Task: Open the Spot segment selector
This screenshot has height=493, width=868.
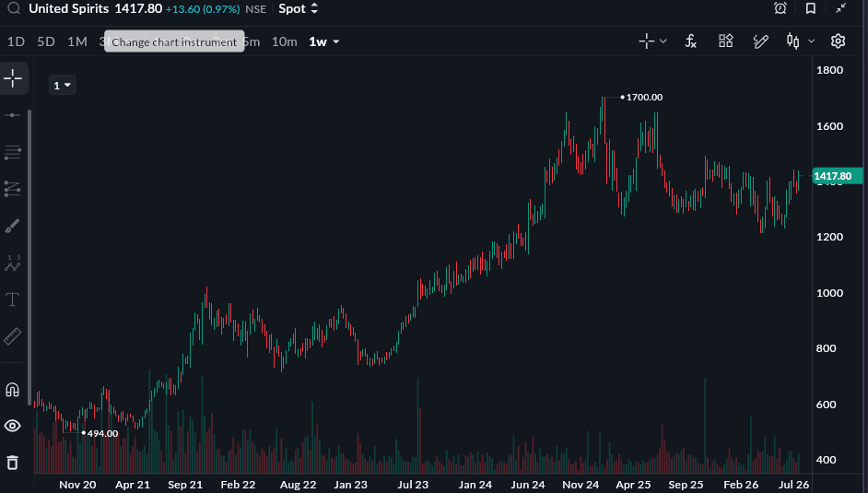Action: coord(299,9)
